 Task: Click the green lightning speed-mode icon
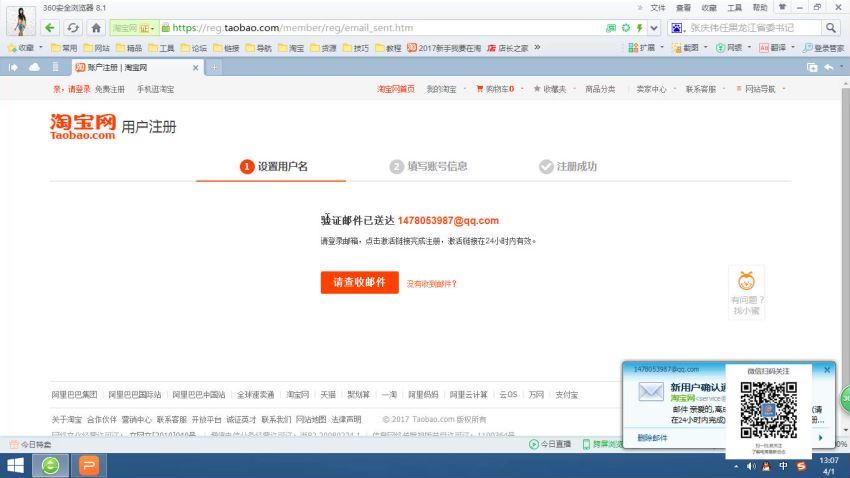click(640, 28)
